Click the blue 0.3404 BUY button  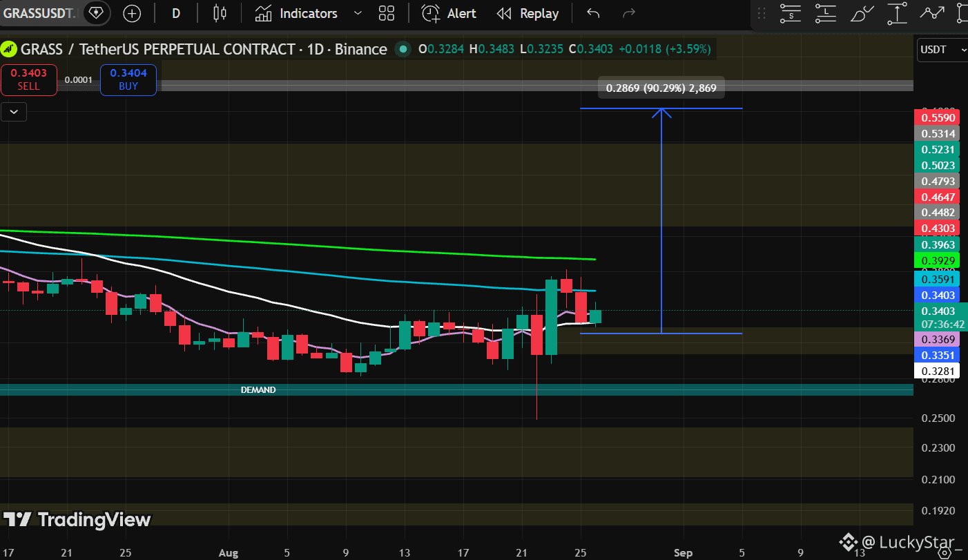pos(128,79)
